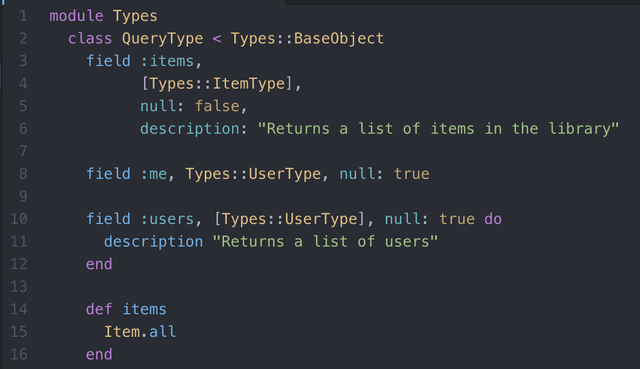Screen dimensions: 640x369
Task: Click the word 'module' on line 1
Action: [x=76, y=16]
